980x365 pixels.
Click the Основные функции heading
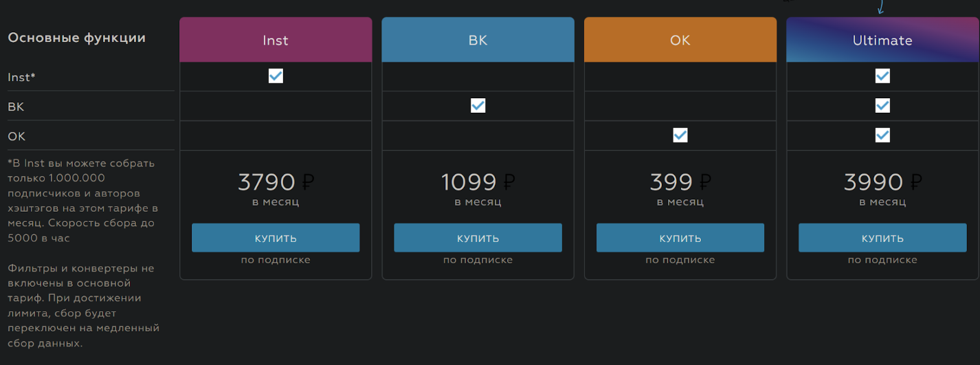76,38
